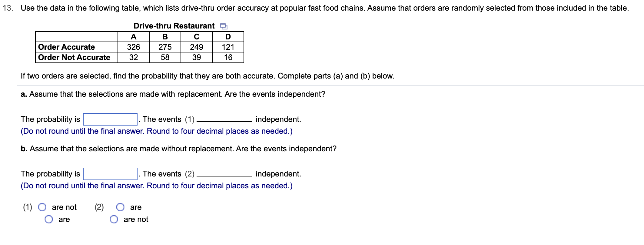Choose the 'are' option for (2)
This screenshot has width=644, height=245.
pos(120,207)
